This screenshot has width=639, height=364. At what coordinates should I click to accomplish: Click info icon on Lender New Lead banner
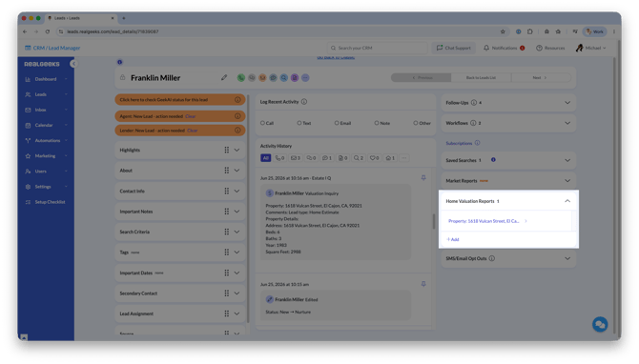(237, 131)
